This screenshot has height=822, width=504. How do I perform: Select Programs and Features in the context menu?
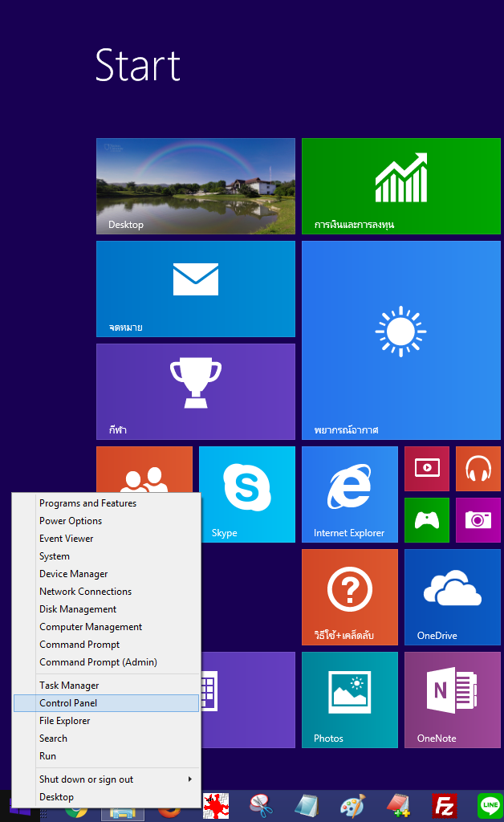point(107,503)
